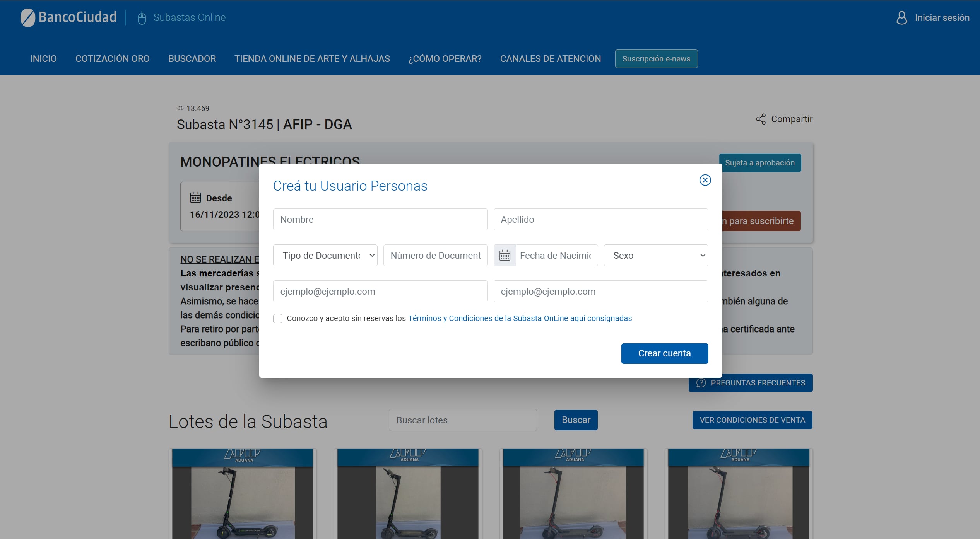This screenshot has height=539, width=980.
Task: Click the Sujeta a aprobación badge
Action: (760, 163)
